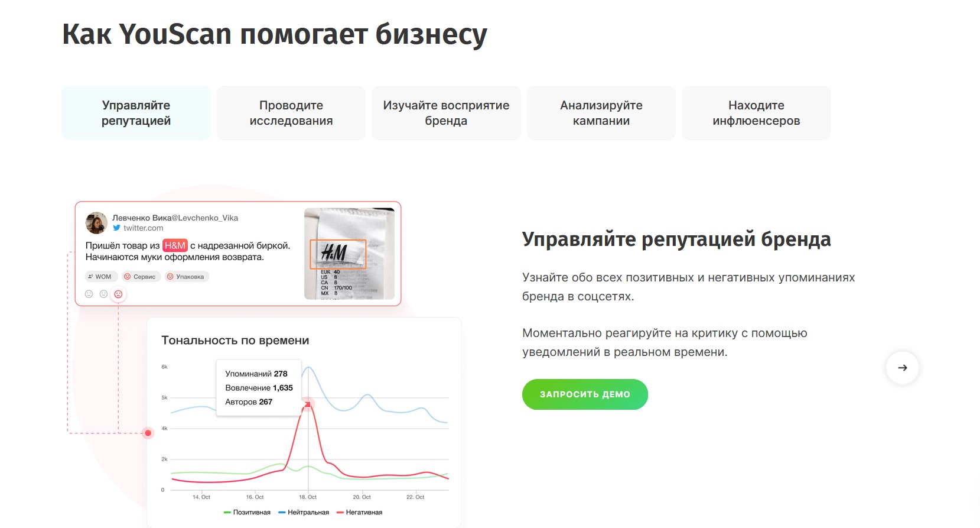Viewport: 980px width, 528px height.
Task: Click the Упаковка tag chip
Action: coord(186,277)
